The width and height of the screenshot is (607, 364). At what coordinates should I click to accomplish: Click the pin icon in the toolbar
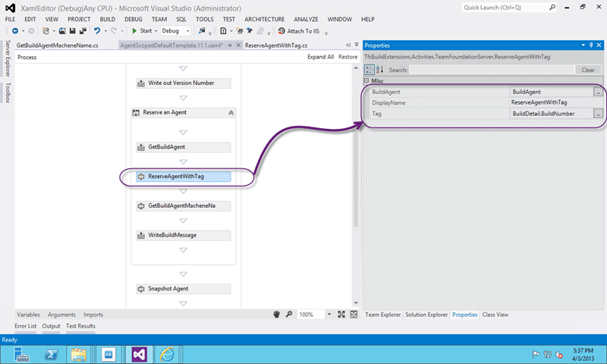pos(250,31)
